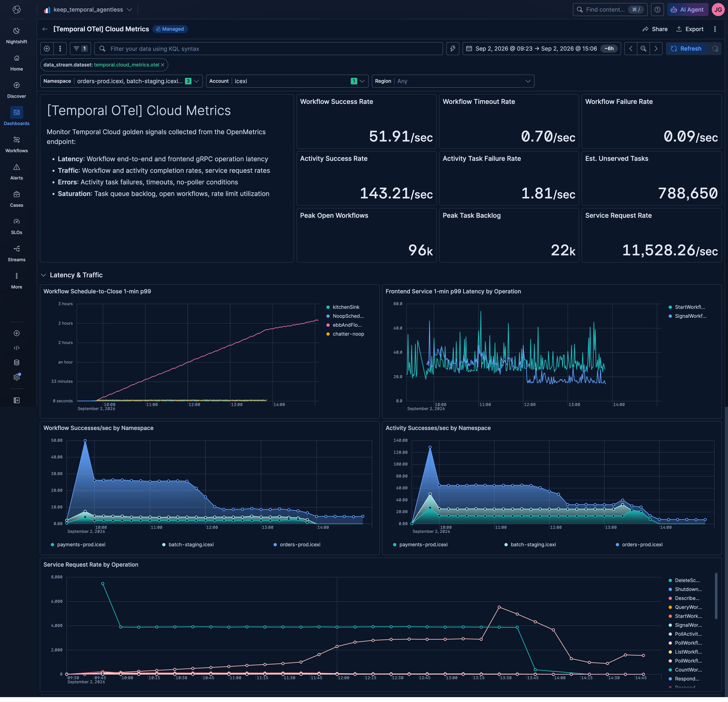The height and width of the screenshot is (702, 728).
Task: Click the Service Request Rate panel title
Action: (618, 215)
